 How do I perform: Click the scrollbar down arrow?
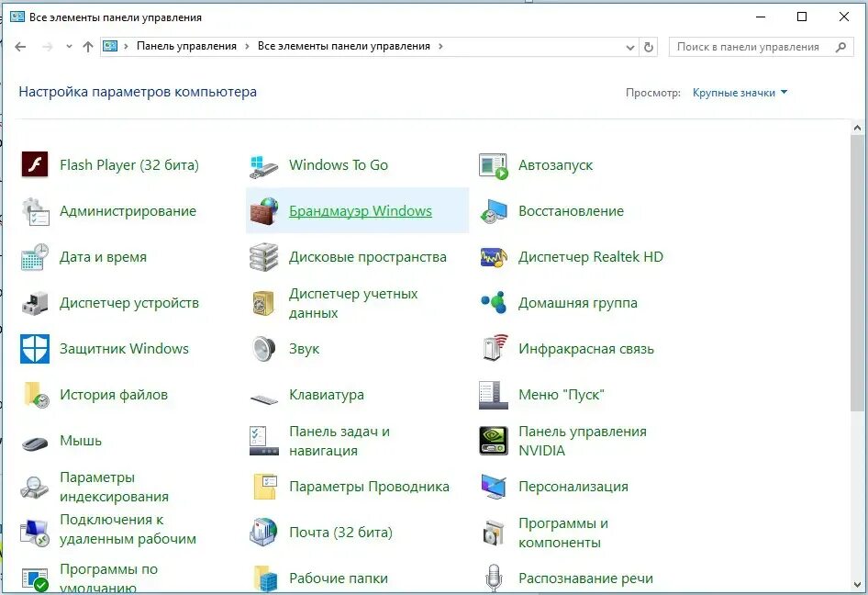858,585
